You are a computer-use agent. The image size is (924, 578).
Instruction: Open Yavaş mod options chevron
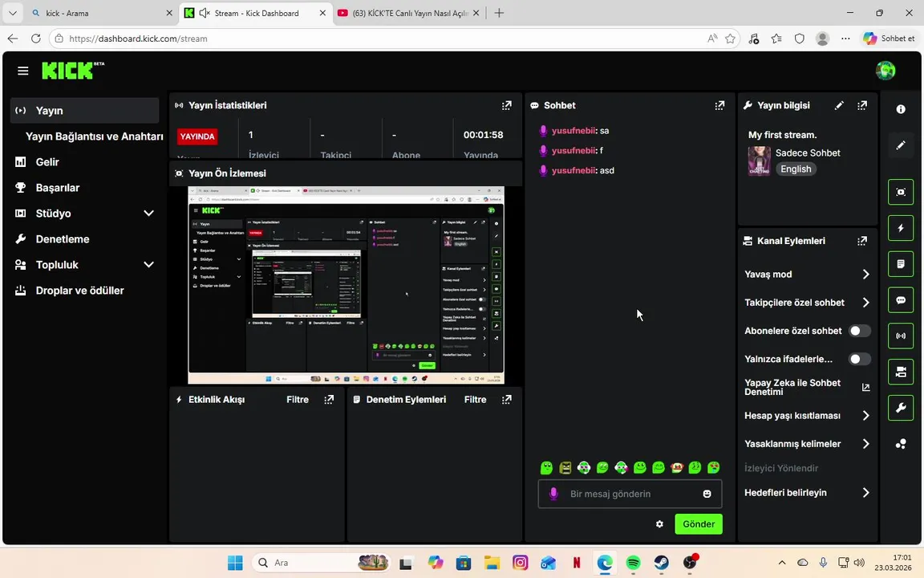(865, 275)
